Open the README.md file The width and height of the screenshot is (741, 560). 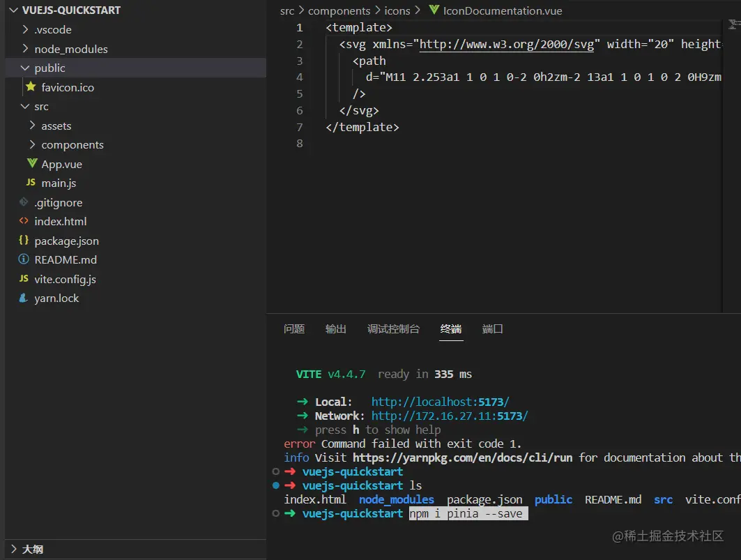[66, 259]
